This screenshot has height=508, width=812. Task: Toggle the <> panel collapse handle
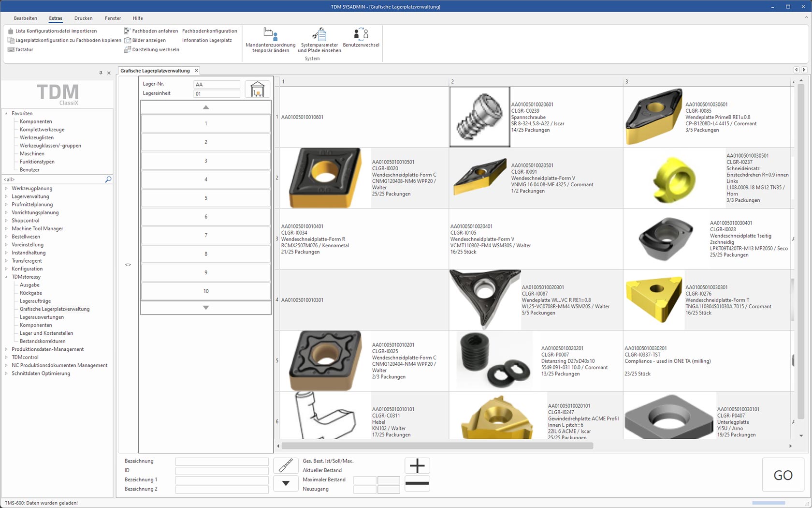128,265
